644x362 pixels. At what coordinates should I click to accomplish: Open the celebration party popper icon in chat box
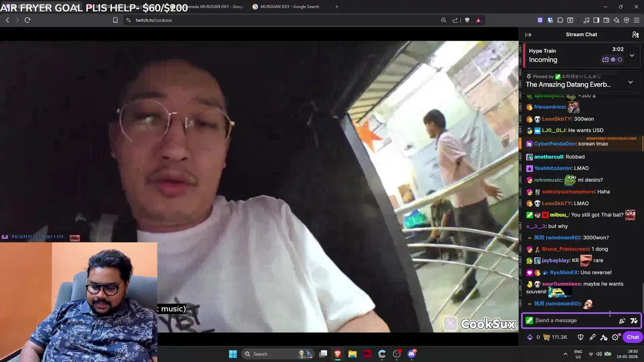click(x=622, y=320)
